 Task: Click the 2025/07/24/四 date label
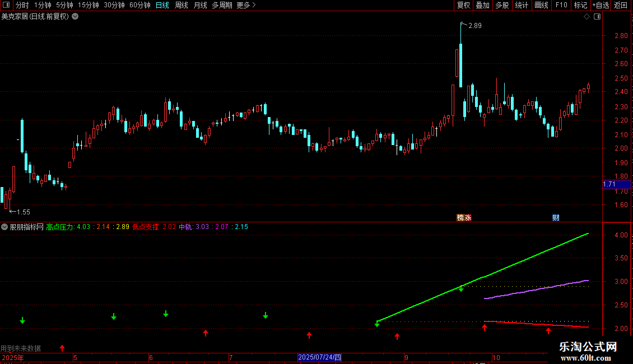[320, 357]
